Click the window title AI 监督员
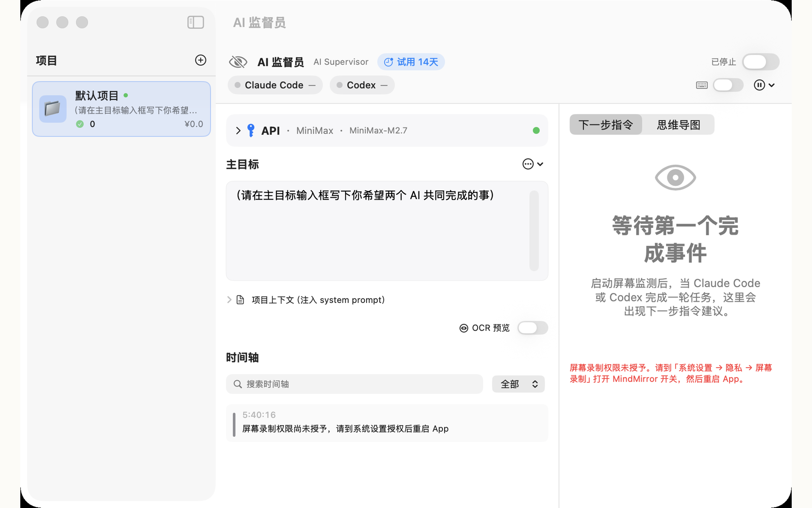The height and width of the screenshot is (508, 812). (259, 23)
